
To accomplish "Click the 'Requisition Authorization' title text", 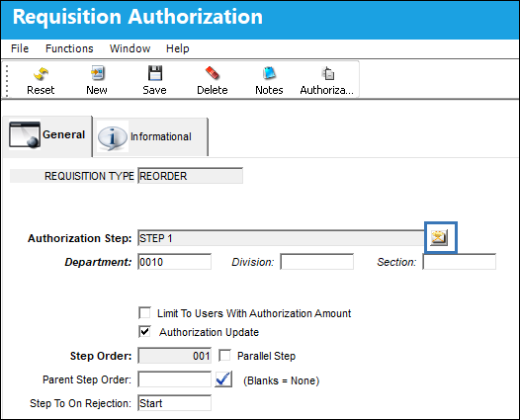I will 137,17.
